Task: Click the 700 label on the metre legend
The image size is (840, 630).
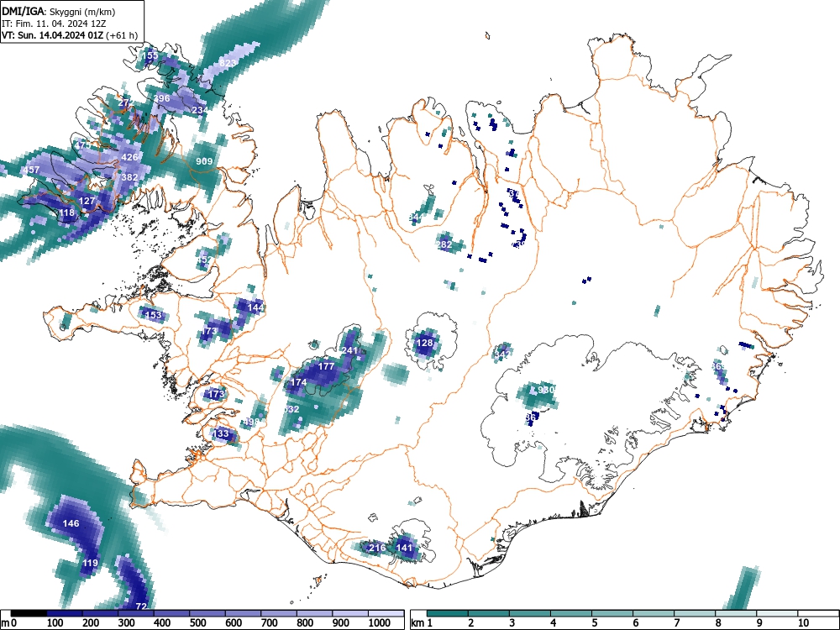Action: point(270,623)
